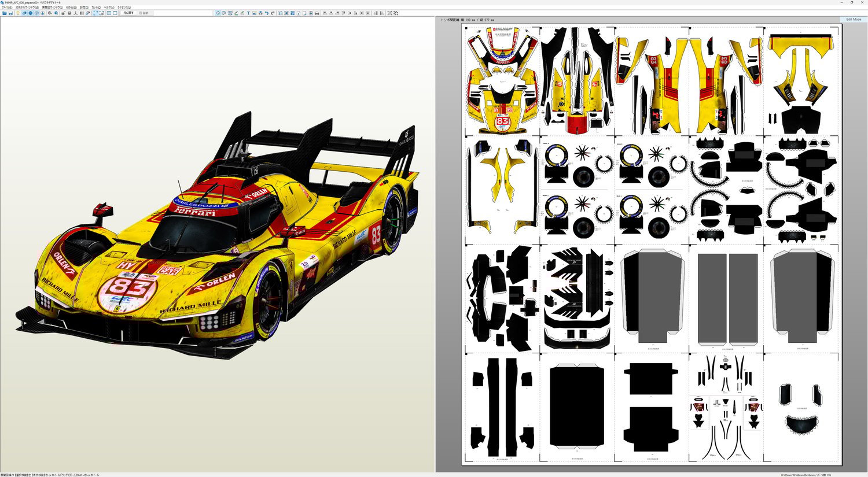Open the 3Dモデルウィンドウ menu

(x=27, y=8)
